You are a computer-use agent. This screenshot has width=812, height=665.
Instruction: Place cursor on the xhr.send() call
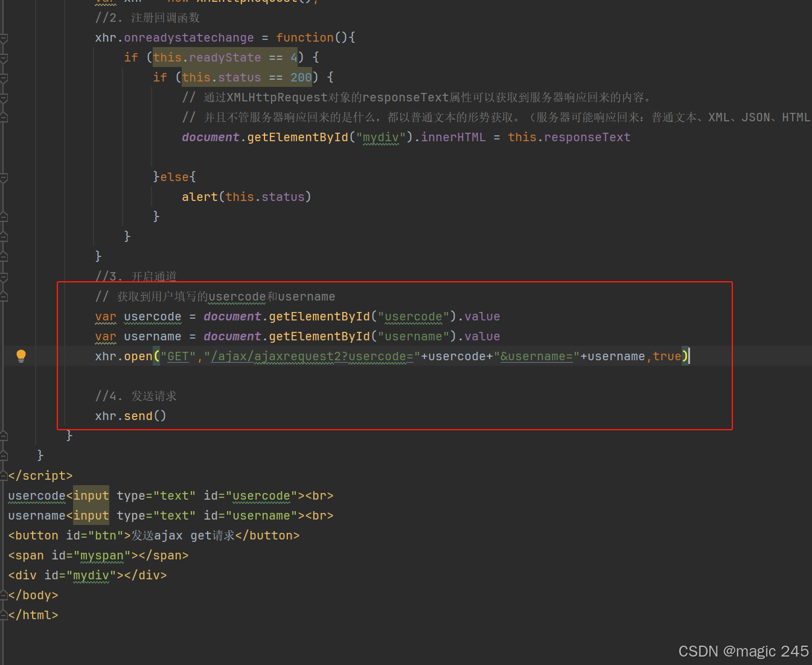pyautogui.click(x=130, y=415)
